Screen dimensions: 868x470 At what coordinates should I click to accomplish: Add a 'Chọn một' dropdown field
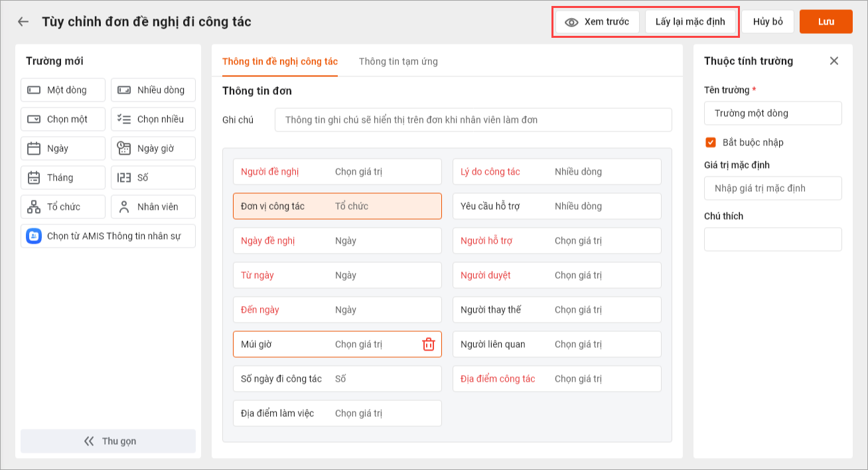click(63, 119)
